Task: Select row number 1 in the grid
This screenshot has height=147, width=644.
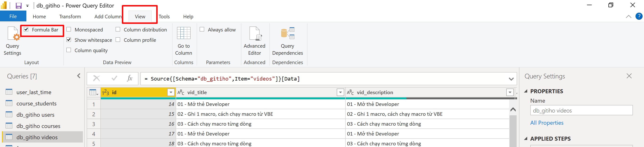Action: tap(94, 104)
